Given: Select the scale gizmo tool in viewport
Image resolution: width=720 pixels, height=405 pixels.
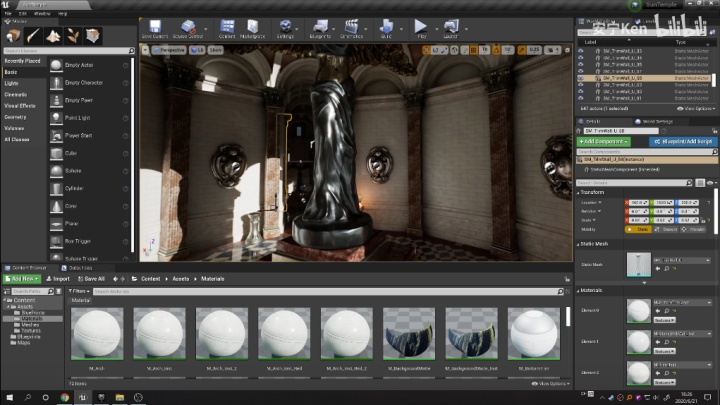Looking at the screenshot, I should pos(444,50).
